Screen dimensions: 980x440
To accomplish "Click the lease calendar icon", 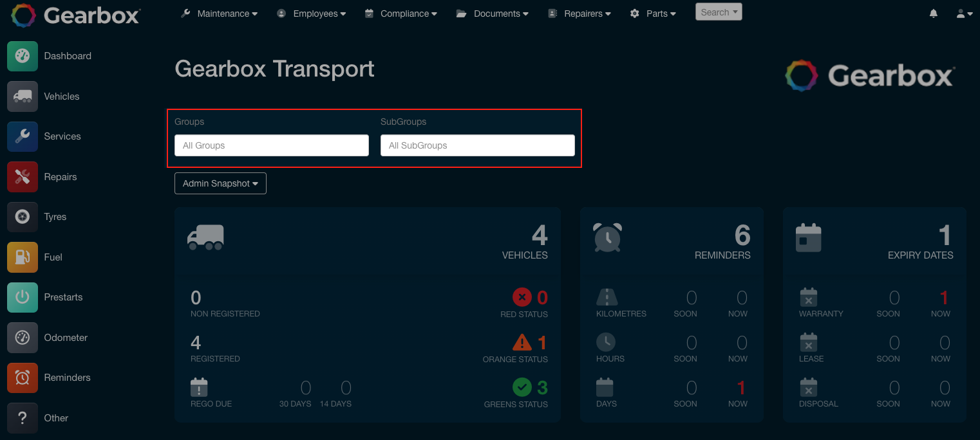I will click(809, 342).
